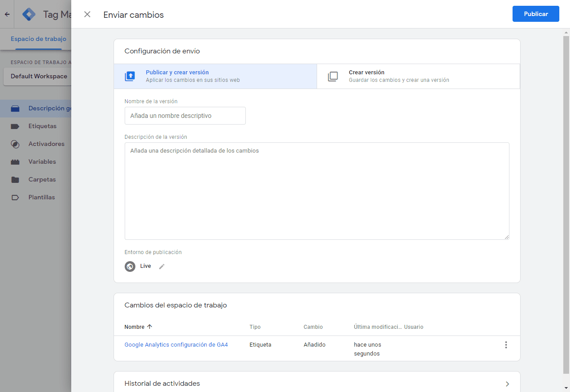
Task: Switch to the Espacio de trabajo tab
Action: click(x=38, y=39)
